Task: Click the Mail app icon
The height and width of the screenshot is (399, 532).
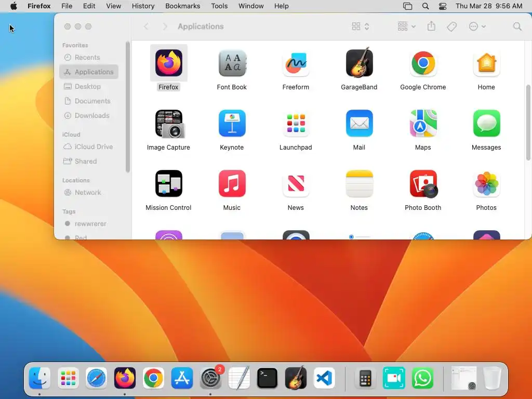Action: 360,123
